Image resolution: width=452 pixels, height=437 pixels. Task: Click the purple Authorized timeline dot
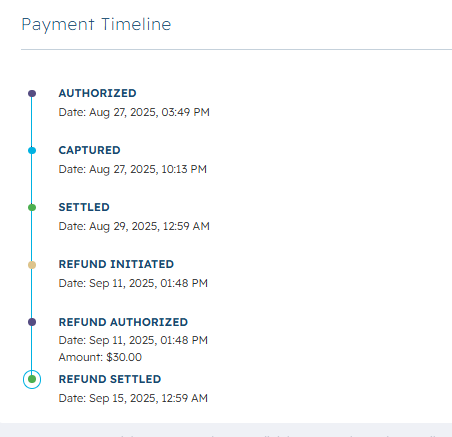pyautogui.click(x=32, y=93)
